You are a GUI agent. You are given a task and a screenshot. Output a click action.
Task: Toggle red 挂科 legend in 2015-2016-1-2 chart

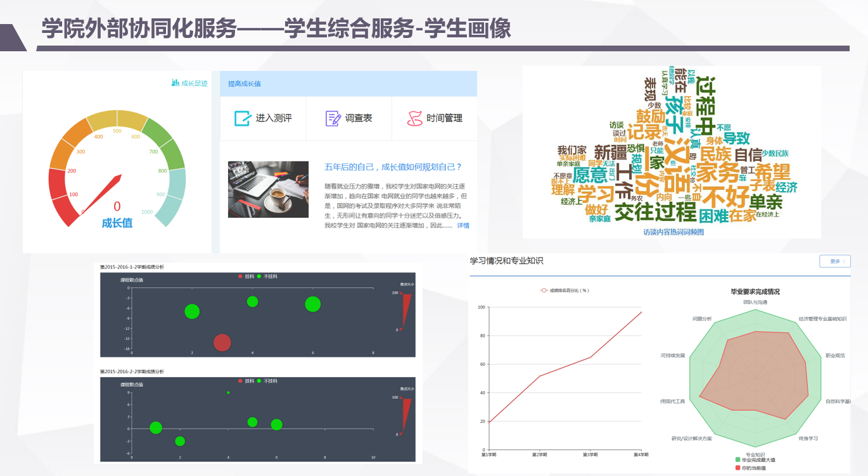(x=240, y=277)
